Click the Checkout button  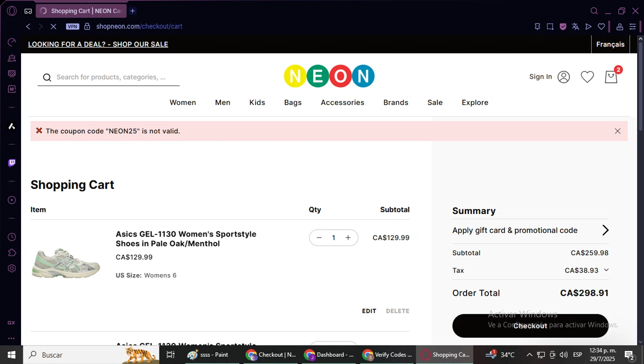click(x=530, y=326)
